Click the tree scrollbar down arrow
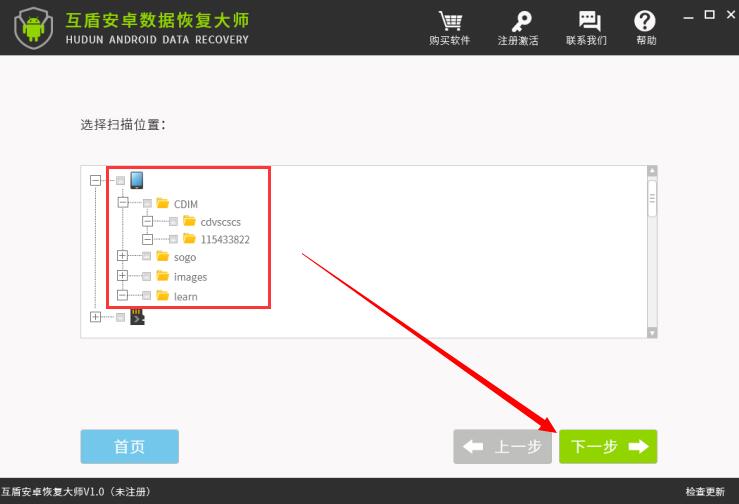This screenshot has height=504, width=739. click(652, 333)
